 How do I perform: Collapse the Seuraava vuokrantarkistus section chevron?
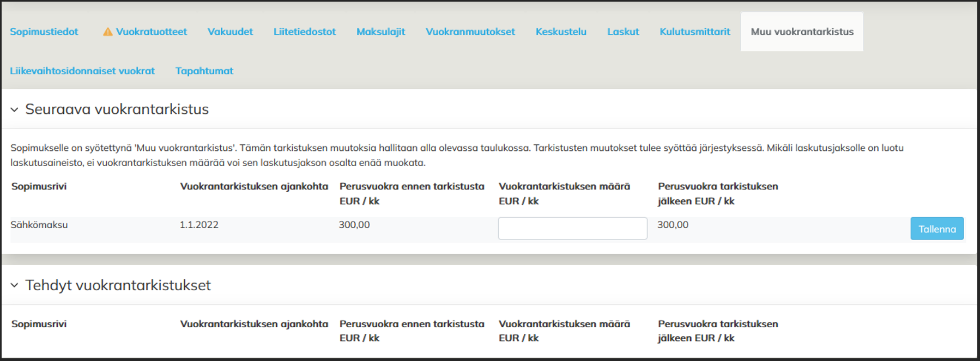coord(15,110)
